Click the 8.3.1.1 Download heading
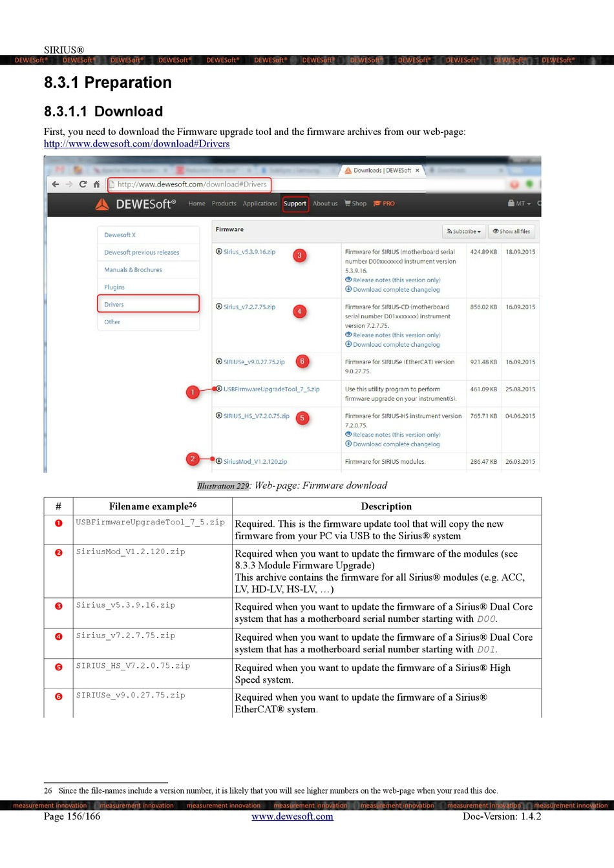This screenshot has width=614, height=868. coord(103,112)
